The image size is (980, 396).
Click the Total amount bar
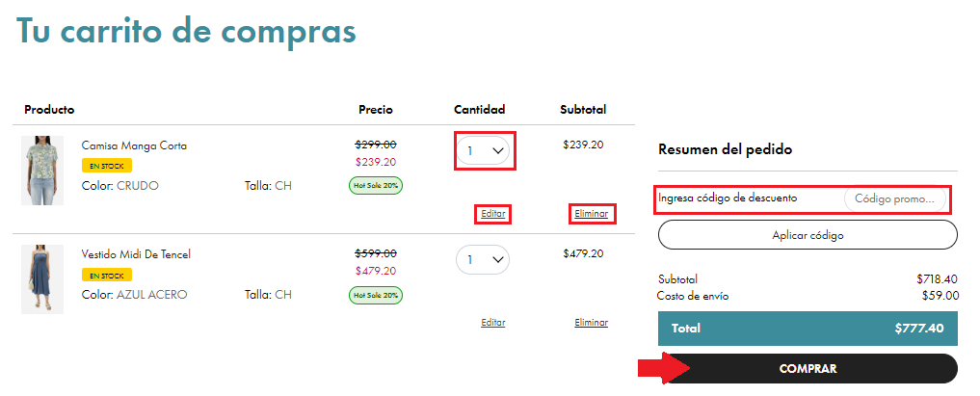click(808, 328)
